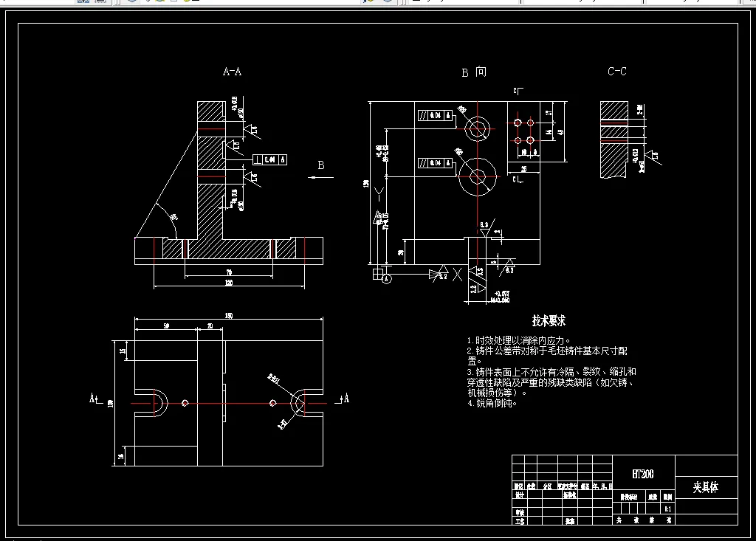Select the 130 vertical height dimension

[x=366, y=183]
